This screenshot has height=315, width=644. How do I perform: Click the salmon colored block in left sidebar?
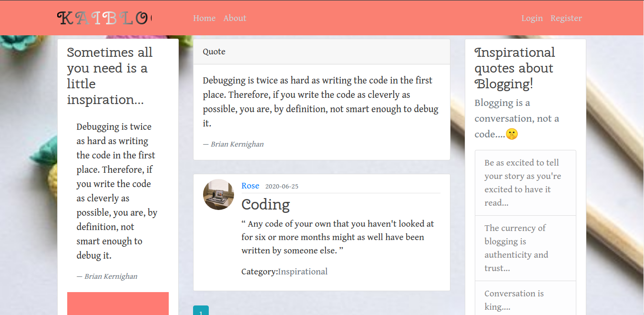coord(118,304)
